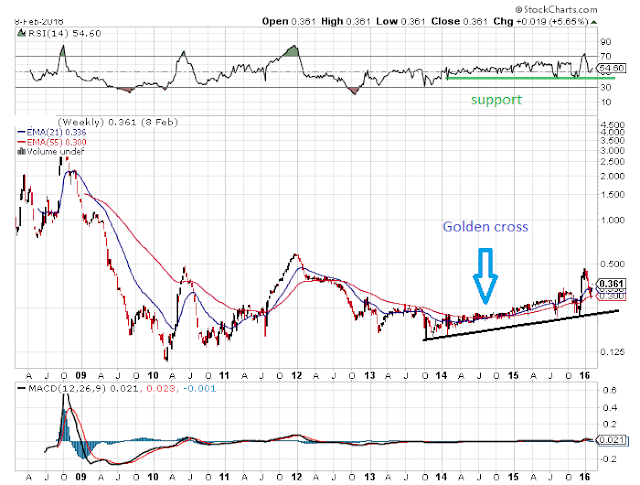Click the 1.500 price axis label
The image size is (640, 485).
(x=613, y=194)
